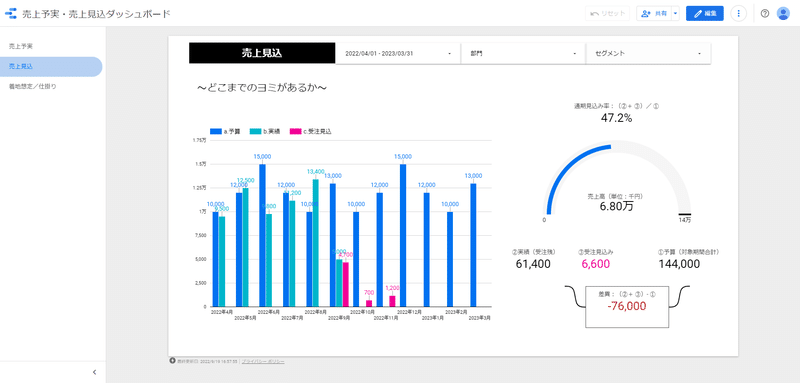
Task: Click the 2022年8月 actual bar labeled 13,400
Action: [x=316, y=243]
